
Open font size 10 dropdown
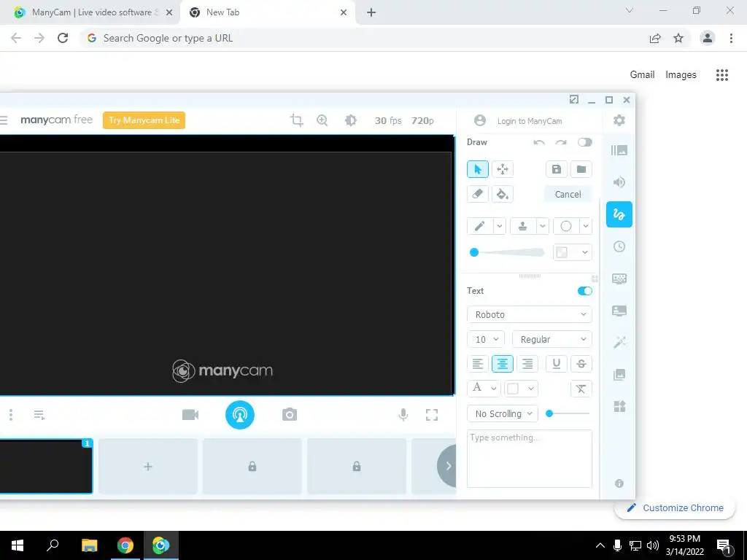(485, 339)
